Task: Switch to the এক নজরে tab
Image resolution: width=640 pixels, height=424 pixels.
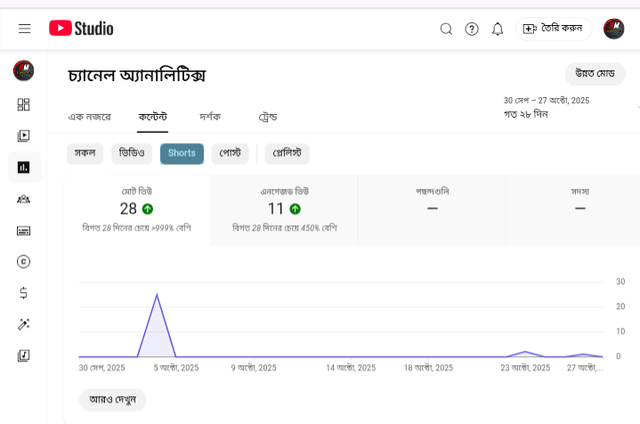Action: [89, 117]
